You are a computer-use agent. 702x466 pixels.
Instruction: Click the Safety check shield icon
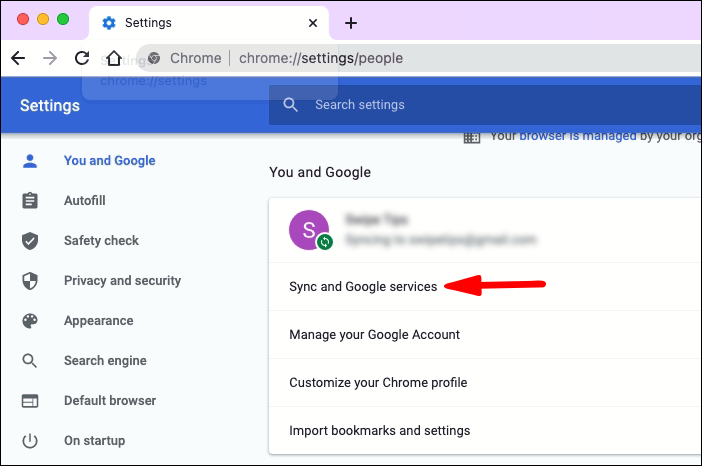click(30, 241)
